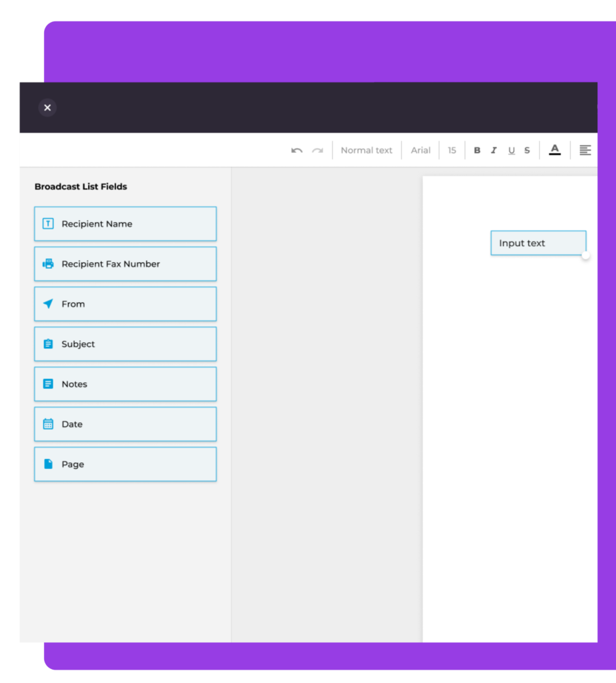
Task: Select the Notes field from Broadcast List Fields
Action: click(x=125, y=384)
